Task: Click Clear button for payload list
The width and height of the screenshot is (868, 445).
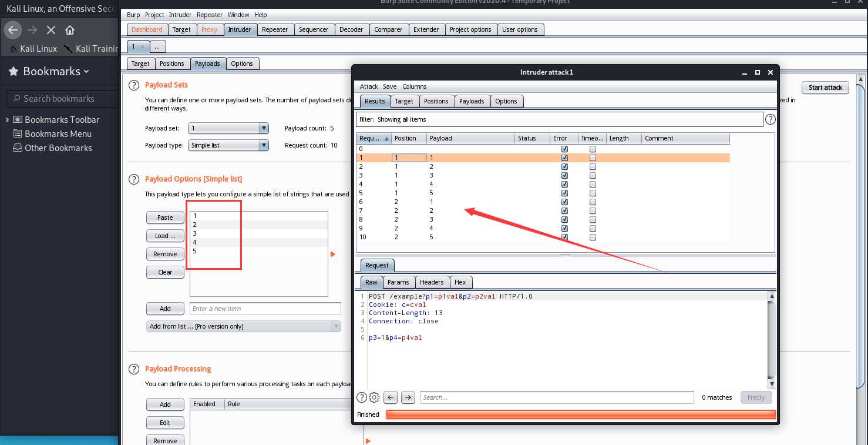Action: point(165,272)
